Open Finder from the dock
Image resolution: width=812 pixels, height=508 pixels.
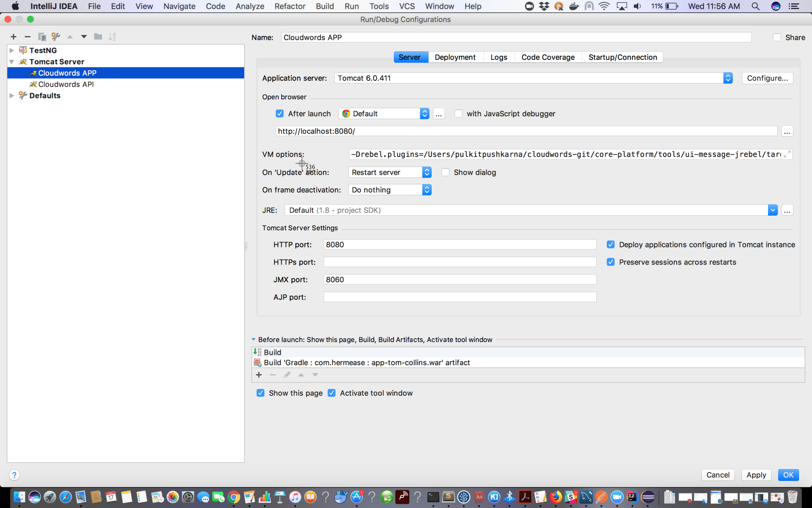pos(19,497)
